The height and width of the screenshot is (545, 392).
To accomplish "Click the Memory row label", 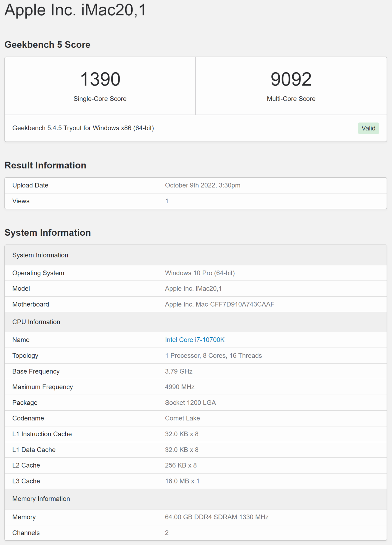I will coord(24,517).
